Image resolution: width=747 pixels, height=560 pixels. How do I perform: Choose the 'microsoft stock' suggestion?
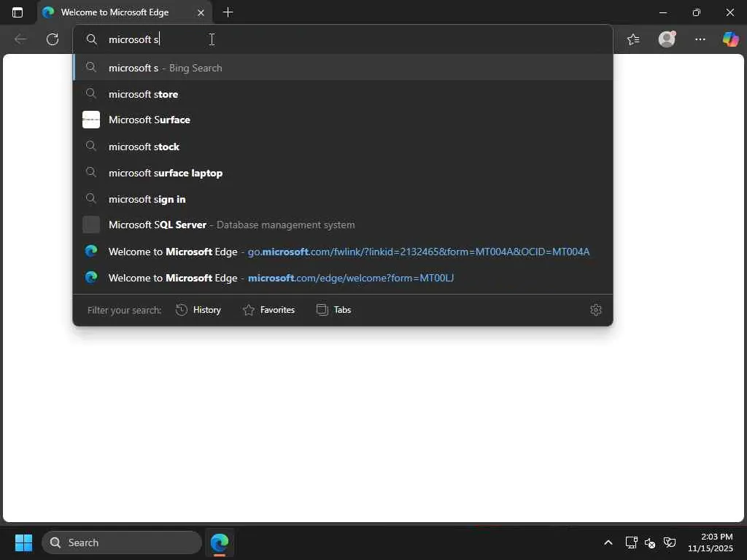click(343, 146)
